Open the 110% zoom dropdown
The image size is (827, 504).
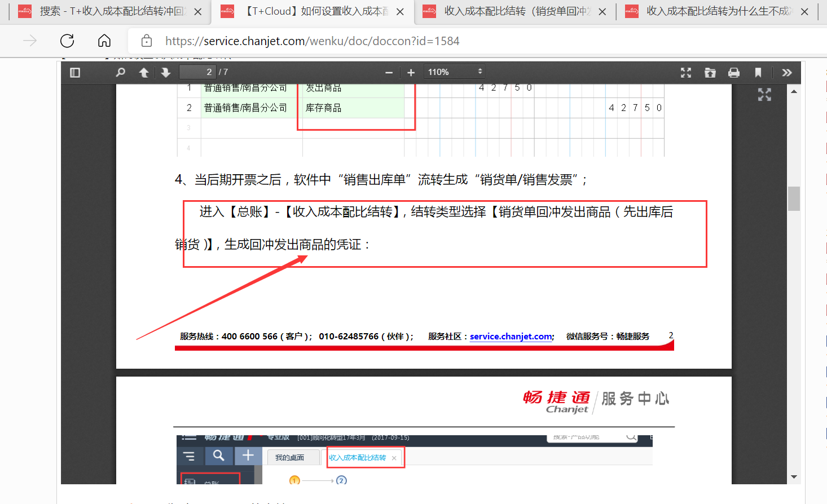pyautogui.click(x=455, y=72)
